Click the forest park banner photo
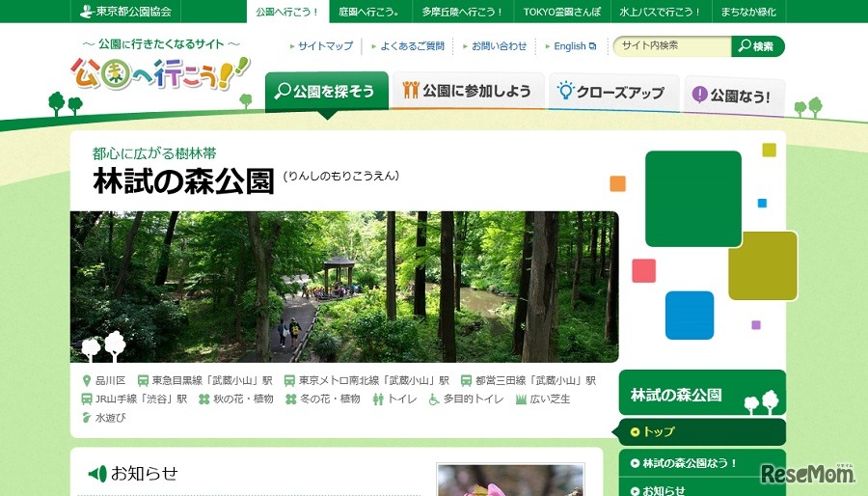 click(x=344, y=287)
